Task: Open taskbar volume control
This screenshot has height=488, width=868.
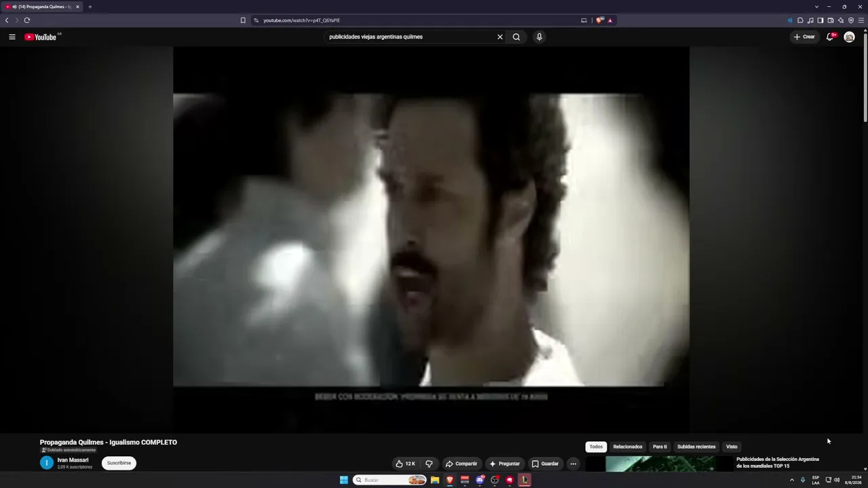Action: click(x=837, y=480)
